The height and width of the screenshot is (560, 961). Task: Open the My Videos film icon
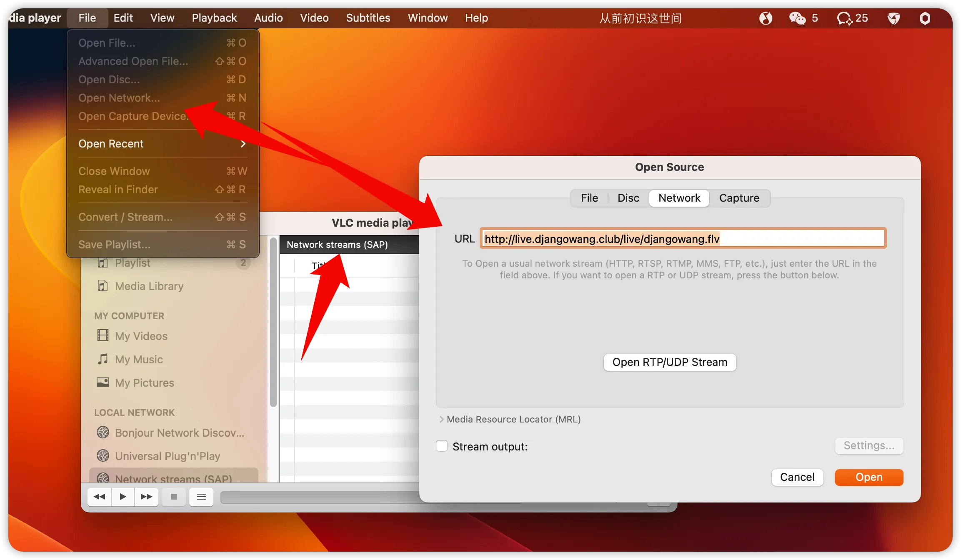coord(103,335)
